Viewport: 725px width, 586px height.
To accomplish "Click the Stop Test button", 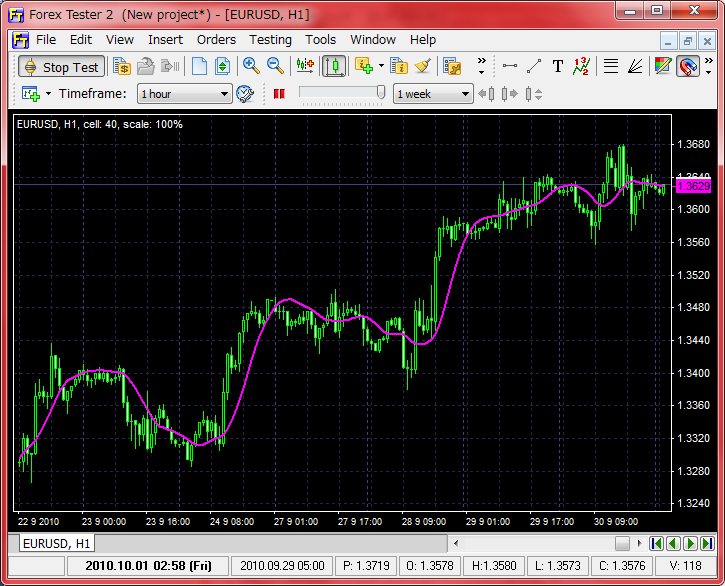I will 62,67.
